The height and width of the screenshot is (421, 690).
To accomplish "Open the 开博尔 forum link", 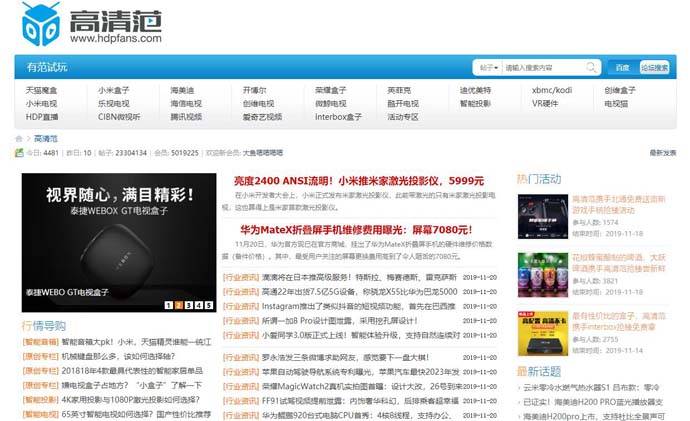I will (x=254, y=90).
